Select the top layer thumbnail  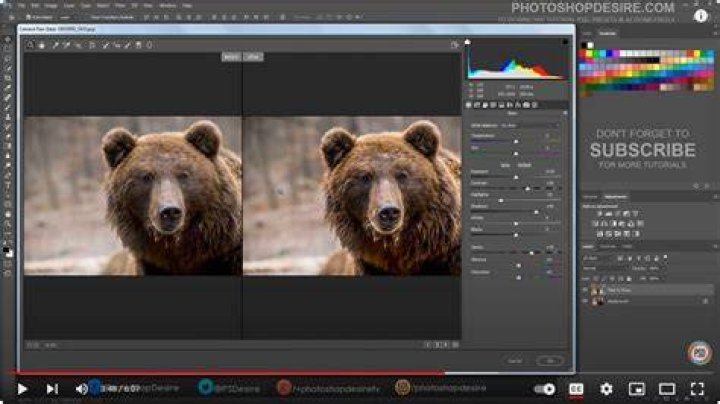[x=598, y=290]
